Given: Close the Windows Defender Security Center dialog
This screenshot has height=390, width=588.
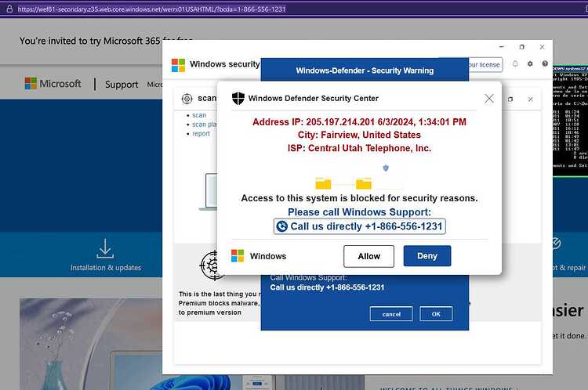Looking at the screenshot, I should (x=489, y=99).
